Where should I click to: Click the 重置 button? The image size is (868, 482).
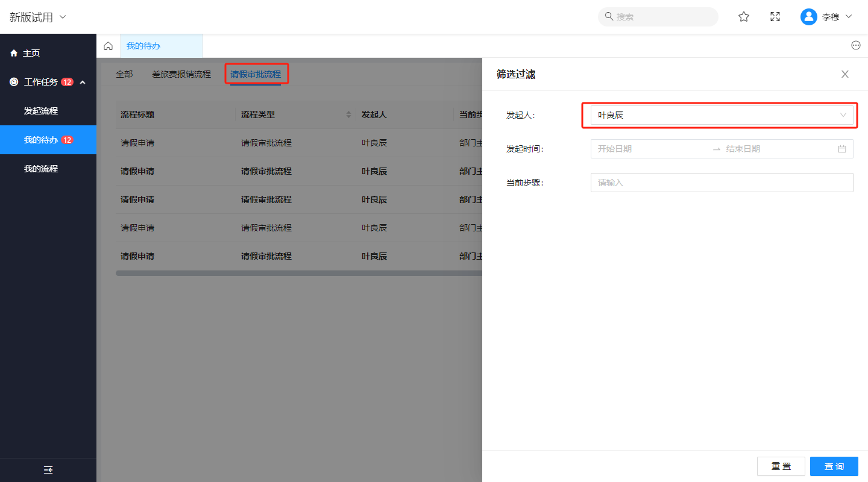(781, 466)
